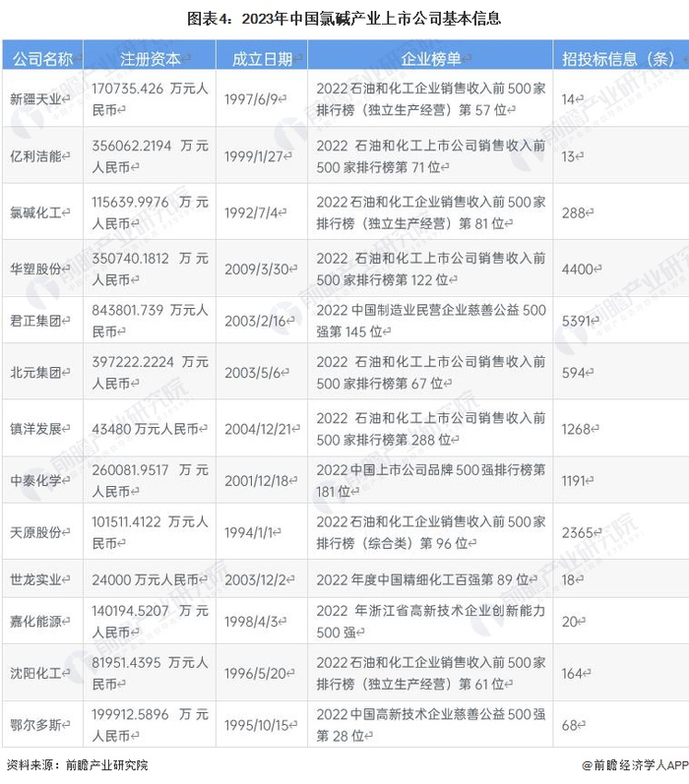Click founding date 2009/3/30

point(257,269)
